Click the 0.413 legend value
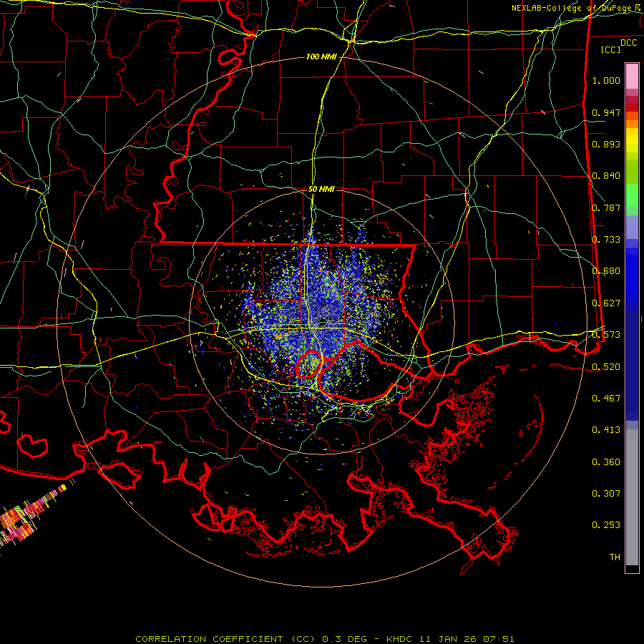 tap(606, 430)
